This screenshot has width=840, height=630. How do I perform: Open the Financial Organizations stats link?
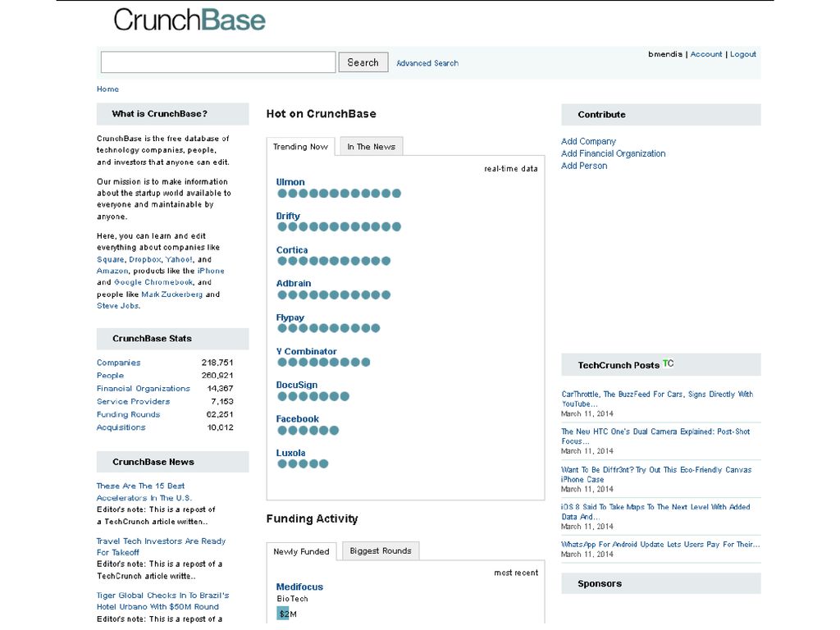(x=143, y=388)
